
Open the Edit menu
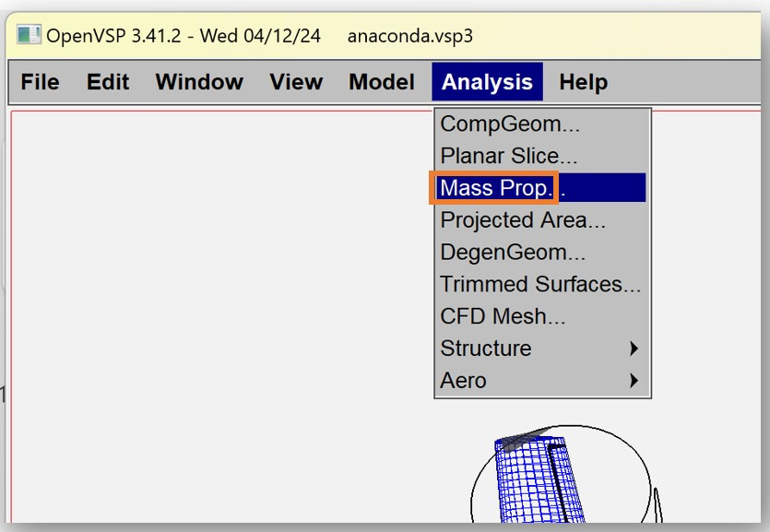(x=108, y=82)
